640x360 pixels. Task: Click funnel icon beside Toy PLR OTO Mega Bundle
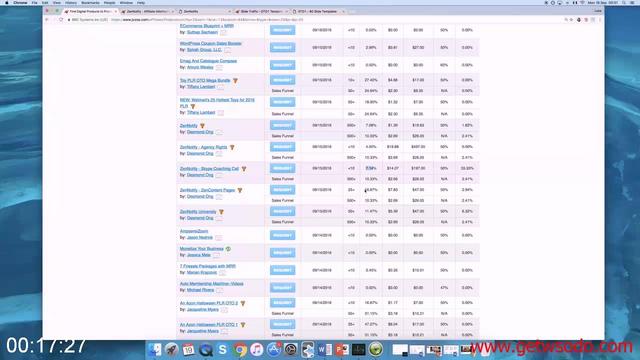click(x=235, y=81)
